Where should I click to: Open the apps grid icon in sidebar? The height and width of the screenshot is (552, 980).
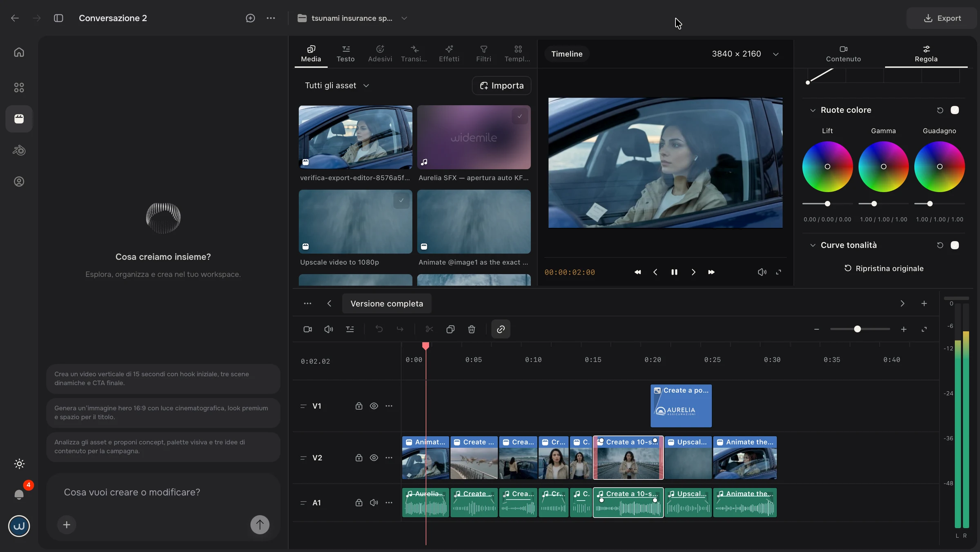(x=19, y=87)
